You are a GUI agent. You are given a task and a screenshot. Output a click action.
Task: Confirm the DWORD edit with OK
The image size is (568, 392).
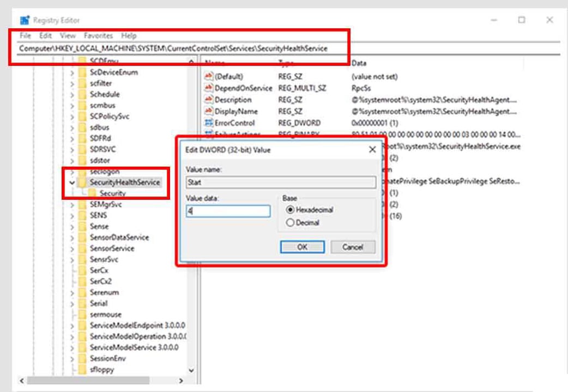pyautogui.click(x=302, y=247)
